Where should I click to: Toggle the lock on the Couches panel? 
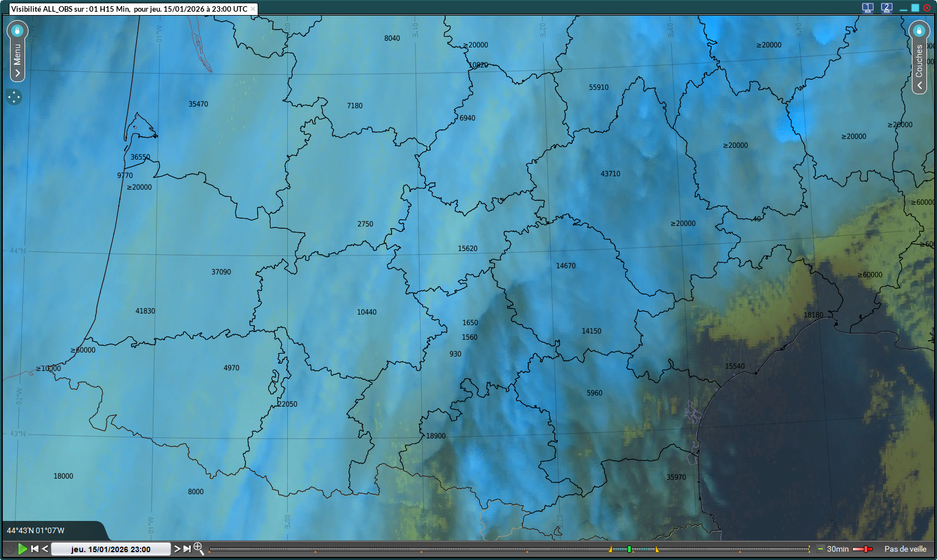click(919, 30)
